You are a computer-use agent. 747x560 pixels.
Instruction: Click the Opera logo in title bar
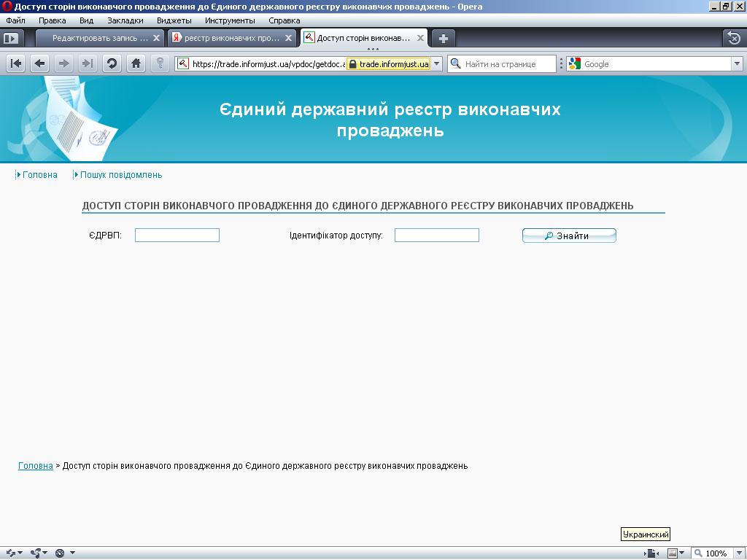(7, 6)
